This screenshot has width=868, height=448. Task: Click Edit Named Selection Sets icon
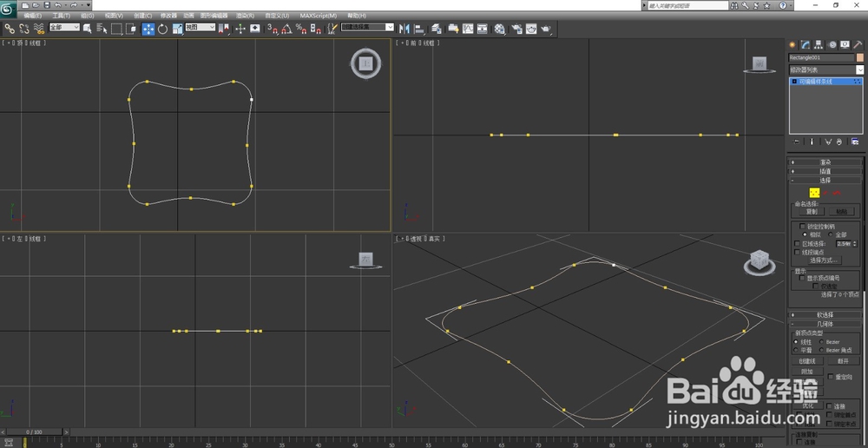[x=332, y=29]
